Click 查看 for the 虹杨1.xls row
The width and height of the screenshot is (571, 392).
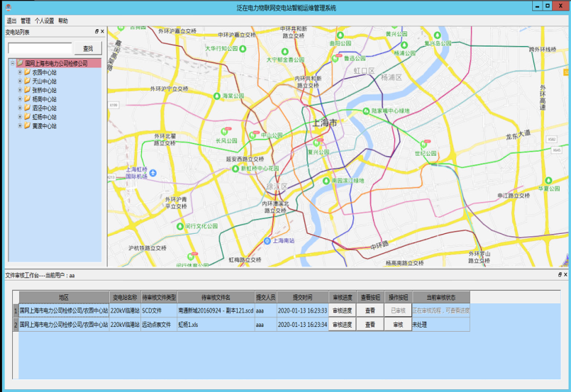[370, 324]
